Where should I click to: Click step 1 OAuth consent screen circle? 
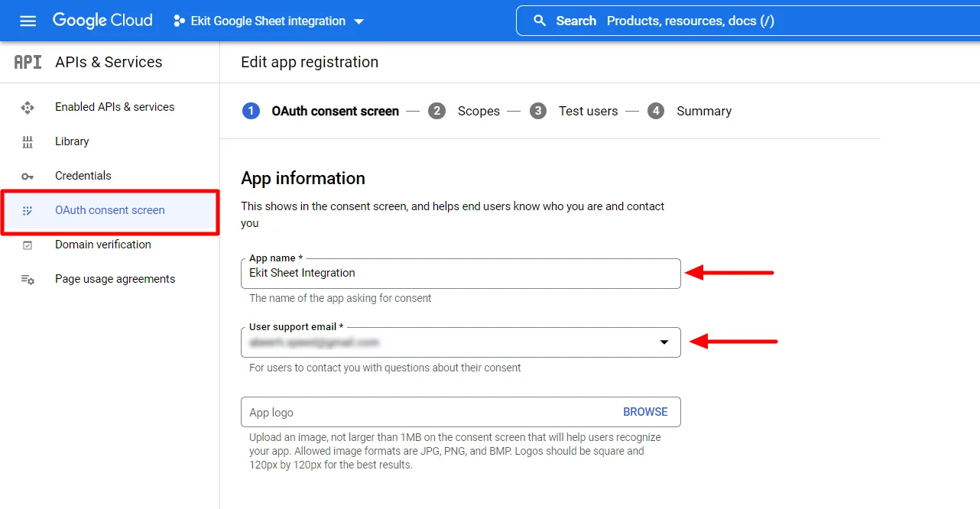[x=251, y=111]
